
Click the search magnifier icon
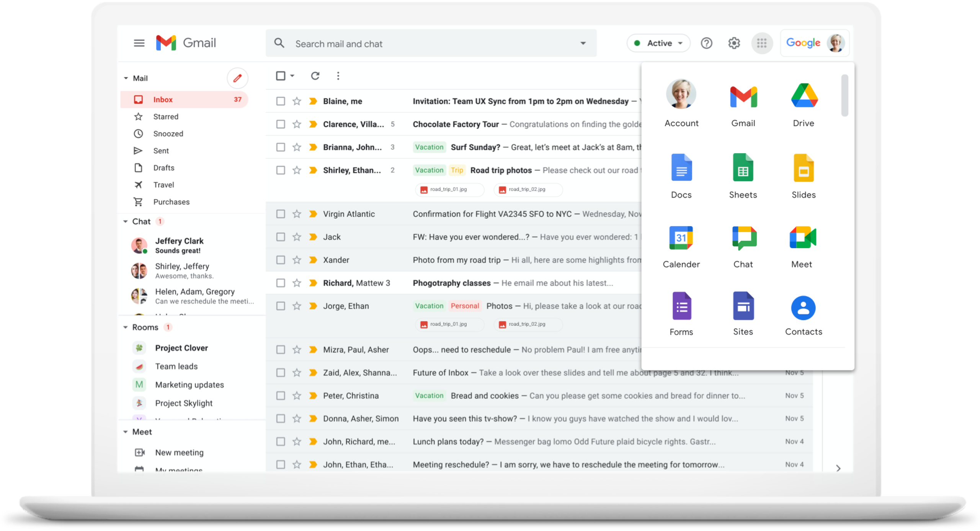pyautogui.click(x=279, y=43)
